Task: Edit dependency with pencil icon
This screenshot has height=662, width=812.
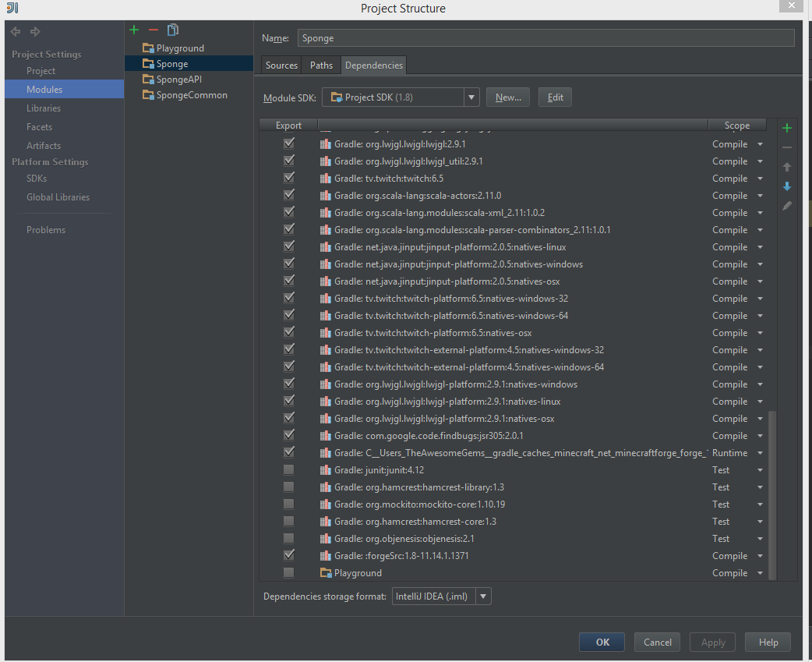Action: point(787,206)
